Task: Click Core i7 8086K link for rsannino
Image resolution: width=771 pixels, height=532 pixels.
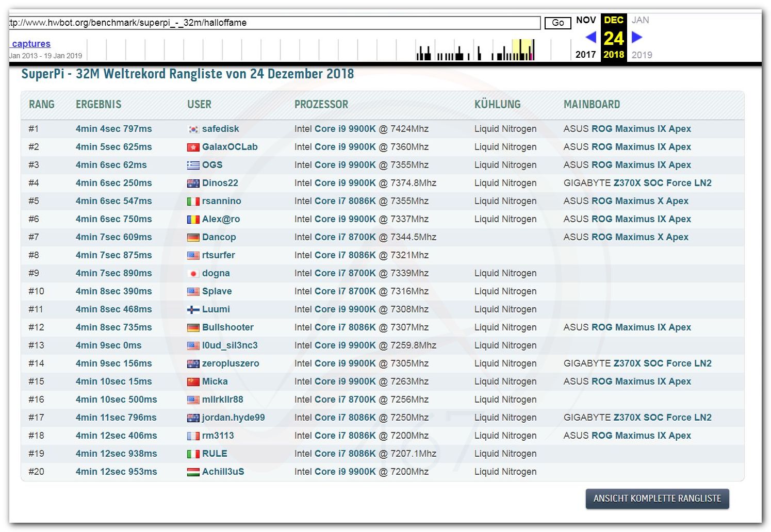Action: [345, 201]
